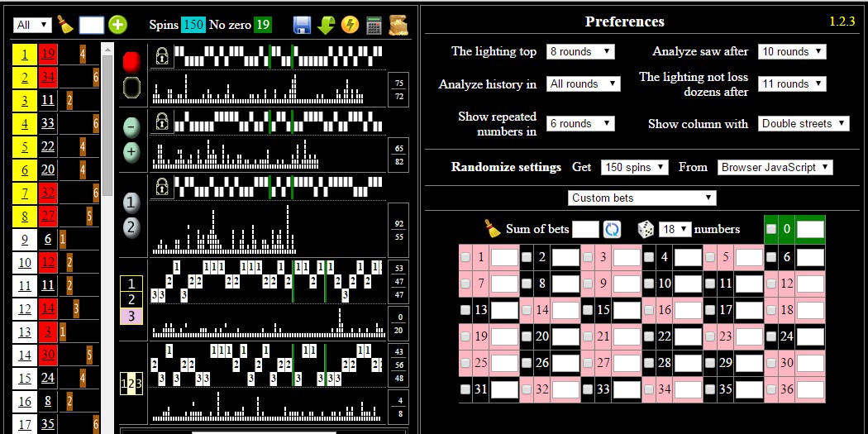Open Analyze history in All rounds dropdown

(583, 83)
